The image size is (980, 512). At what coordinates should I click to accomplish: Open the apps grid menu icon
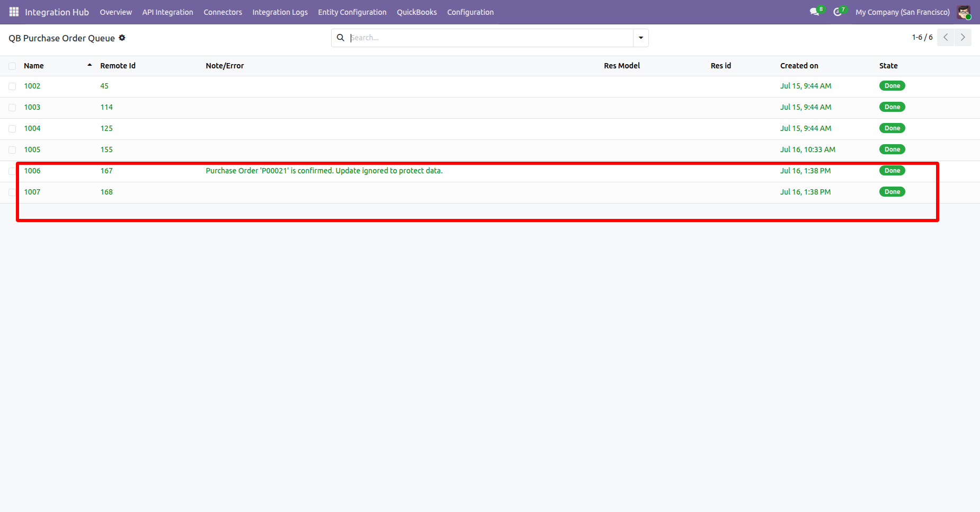14,12
